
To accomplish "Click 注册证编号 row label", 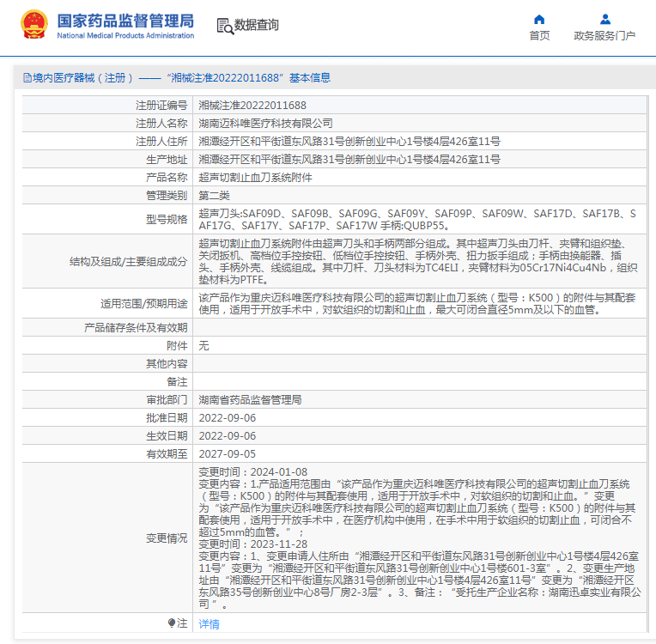I will tap(161, 106).
